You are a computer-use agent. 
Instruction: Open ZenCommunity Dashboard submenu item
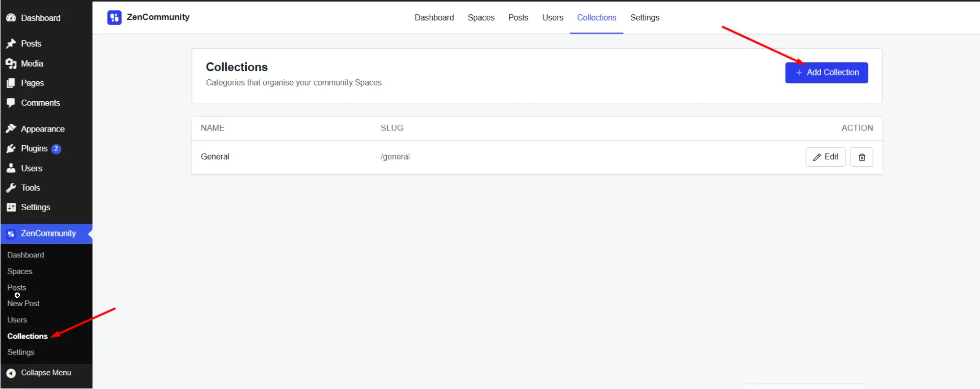pos(26,255)
